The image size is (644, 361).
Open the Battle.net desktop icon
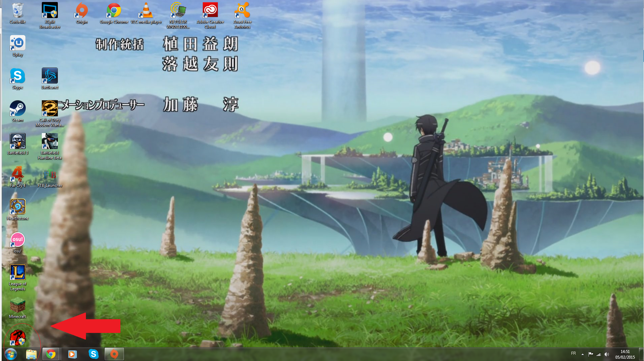(x=50, y=79)
